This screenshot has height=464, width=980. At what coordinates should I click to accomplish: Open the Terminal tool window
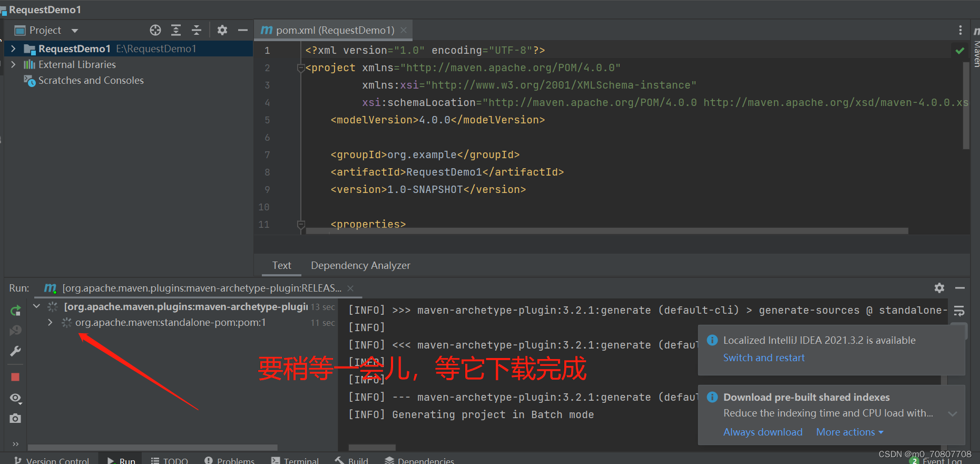[295, 460]
